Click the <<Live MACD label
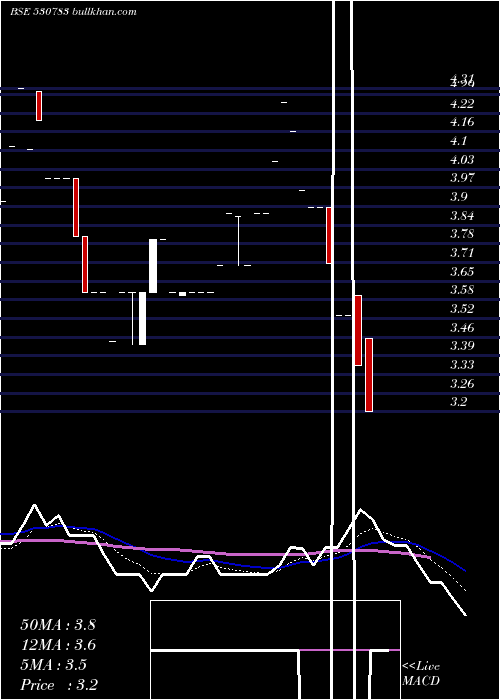This screenshot has width=500, height=700. (x=421, y=673)
